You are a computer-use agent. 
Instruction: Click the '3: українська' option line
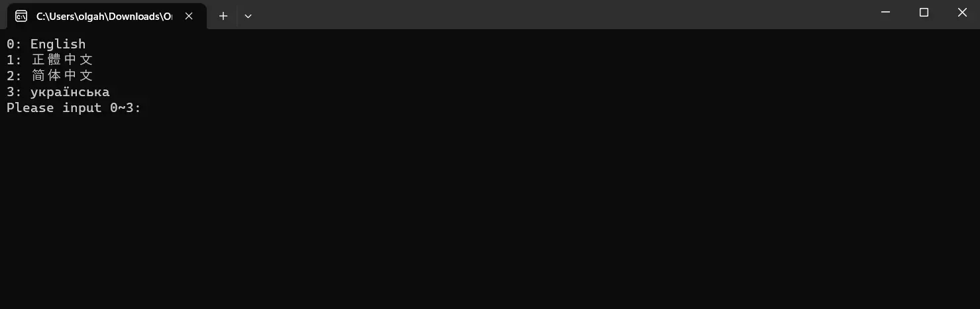coord(58,92)
